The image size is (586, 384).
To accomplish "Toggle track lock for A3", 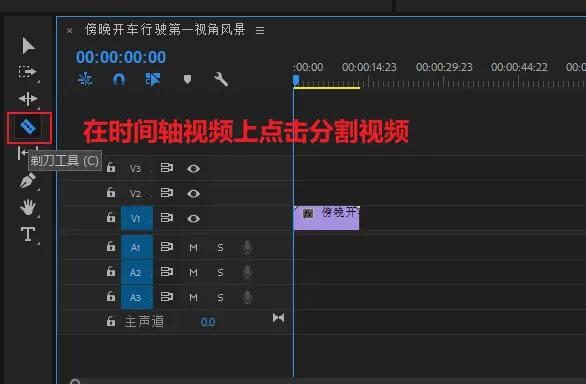I will 111,296.
